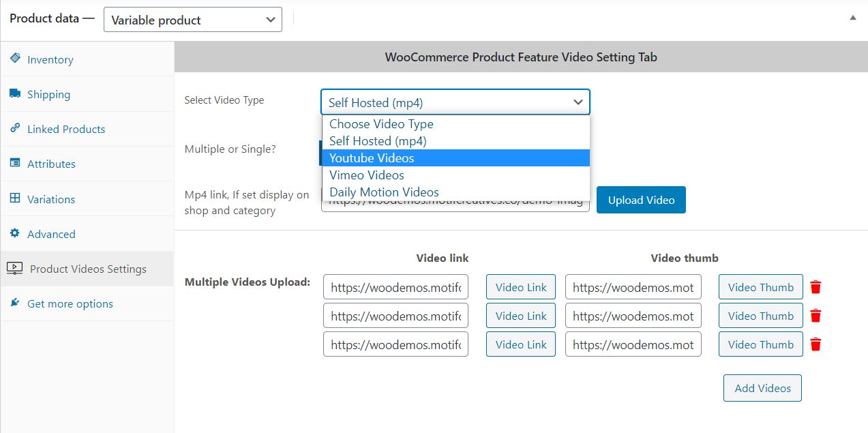The height and width of the screenshot is (433, 868).
Task: Click the Product Videos Settings play icon
Action: pyautogui.click(x=15, y=268)
